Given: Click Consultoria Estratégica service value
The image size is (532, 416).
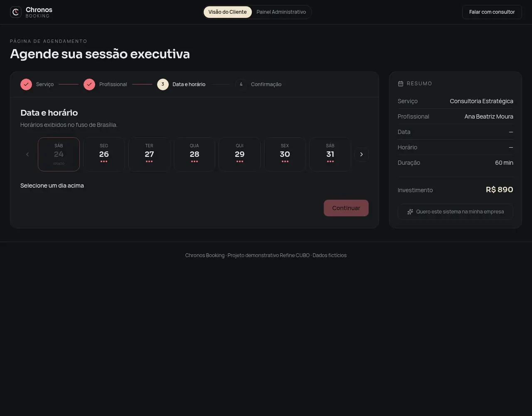Looking at the screenshot, I should [481, 101].
